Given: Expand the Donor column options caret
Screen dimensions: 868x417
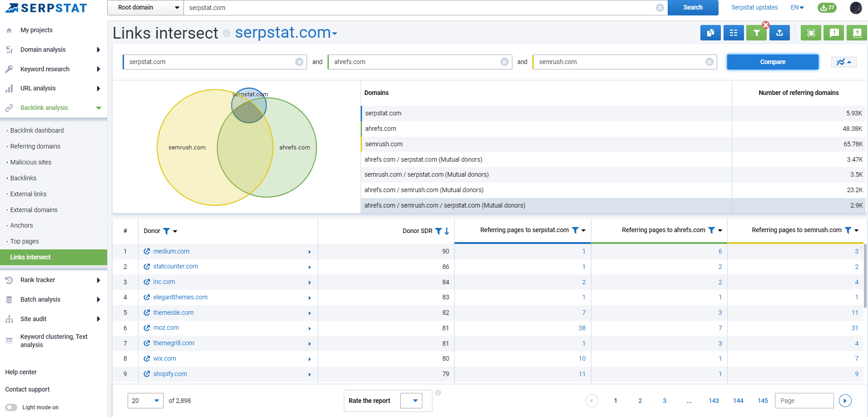Looking at the screenshot, I should (x=175, y=232).
